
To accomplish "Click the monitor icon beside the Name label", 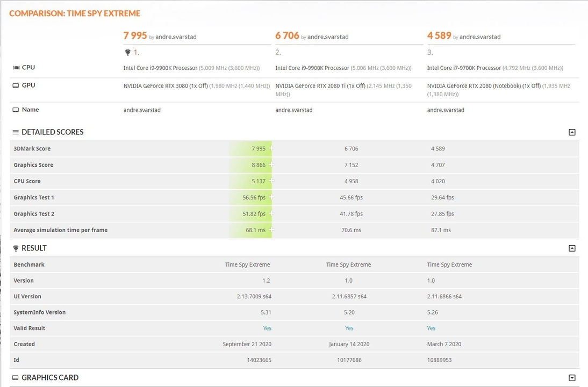I will [x=16, y=110].
